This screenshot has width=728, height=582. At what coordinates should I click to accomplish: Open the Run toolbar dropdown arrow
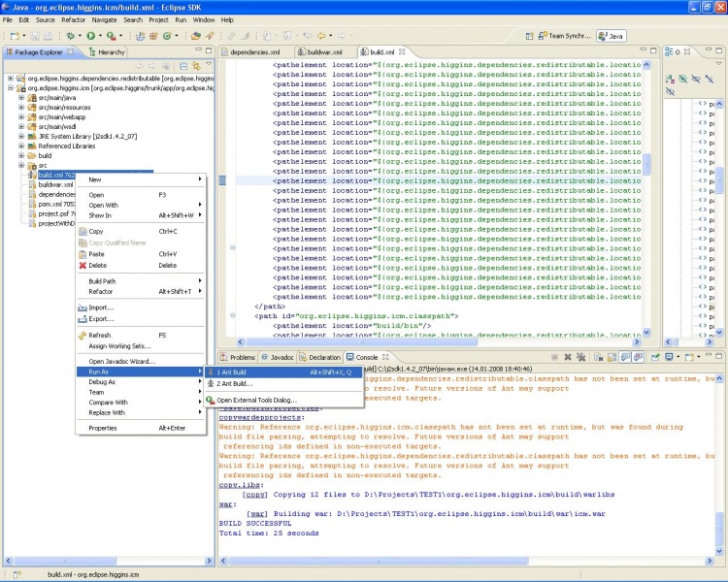[100, 36]
